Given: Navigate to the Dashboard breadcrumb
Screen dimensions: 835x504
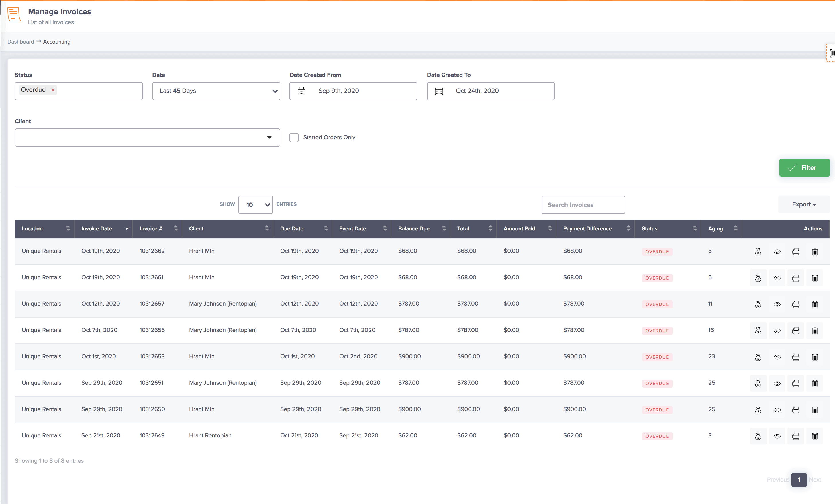Looking at the screenshot, I should pos(20,41).
